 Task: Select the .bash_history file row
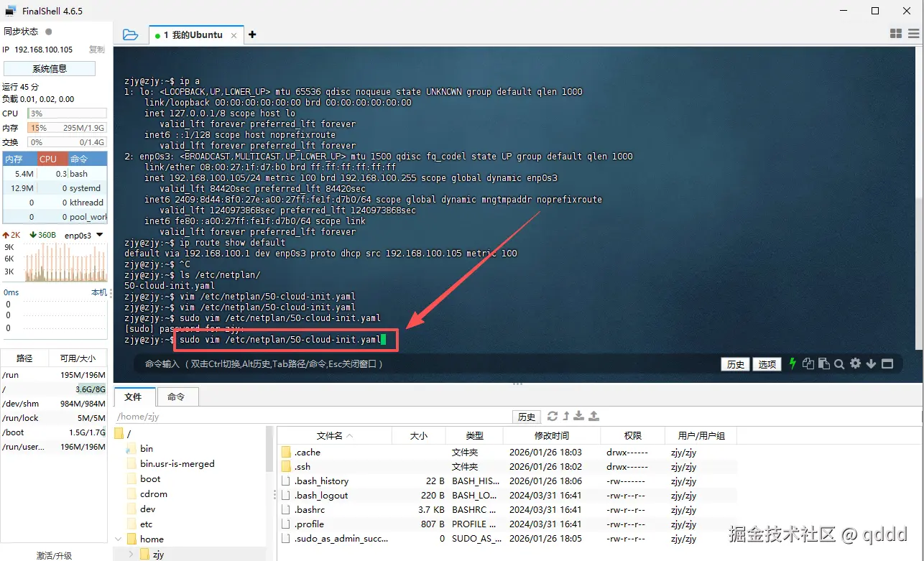(506, 481)
